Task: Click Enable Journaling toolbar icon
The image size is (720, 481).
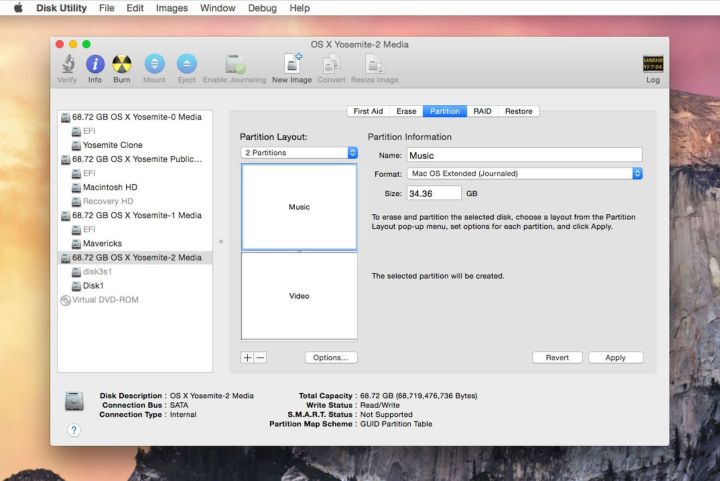Action: 235,64
